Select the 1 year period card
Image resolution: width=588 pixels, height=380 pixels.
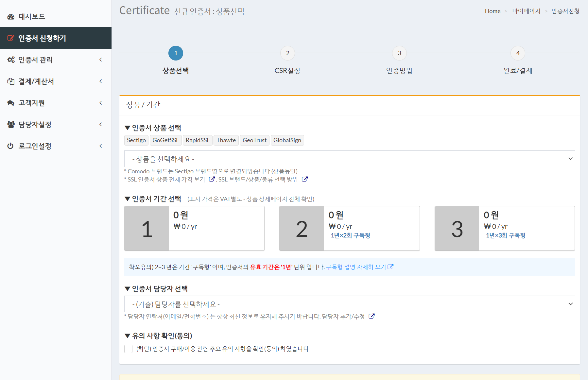tap(194, 228)
